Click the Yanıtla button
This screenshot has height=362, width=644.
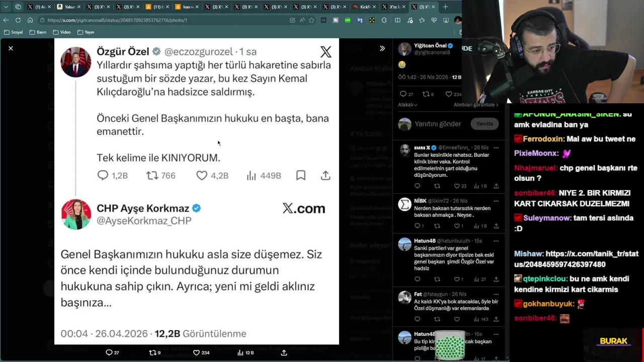tap(485, 124)
